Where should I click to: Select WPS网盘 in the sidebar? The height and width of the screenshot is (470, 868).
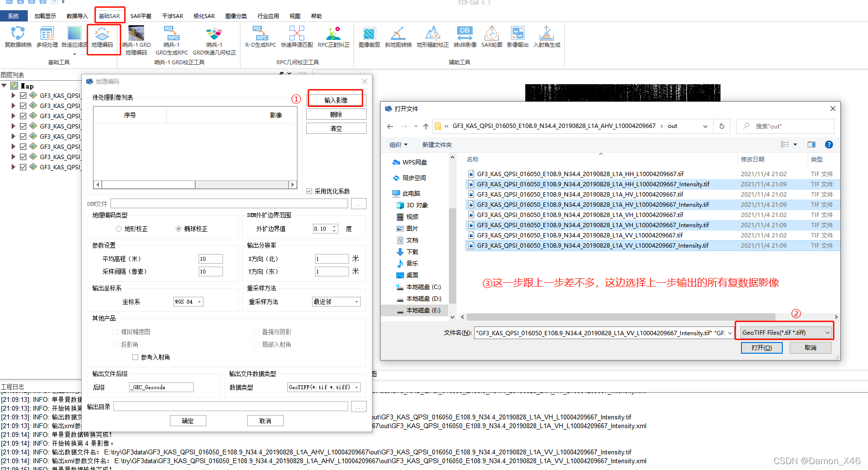pos(415,162)
